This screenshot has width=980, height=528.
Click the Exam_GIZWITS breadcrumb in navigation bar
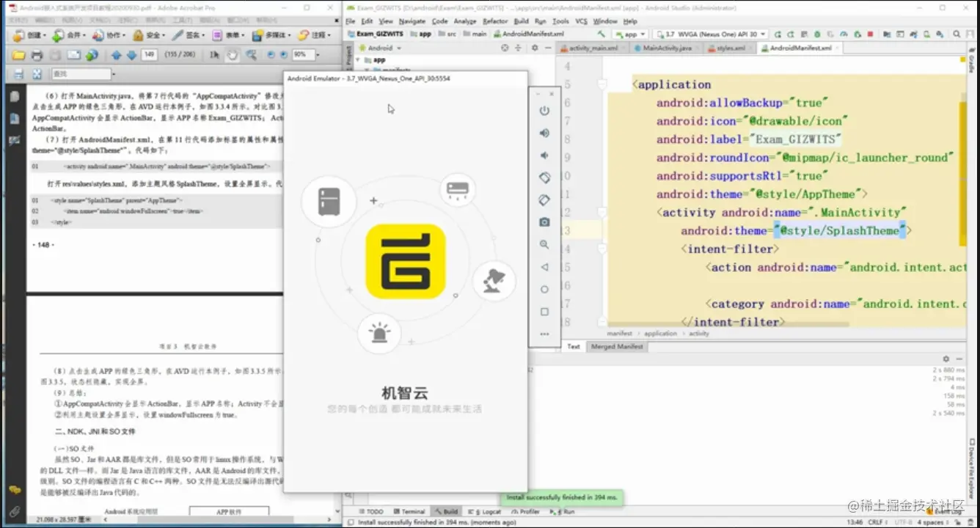click(376, 34)
